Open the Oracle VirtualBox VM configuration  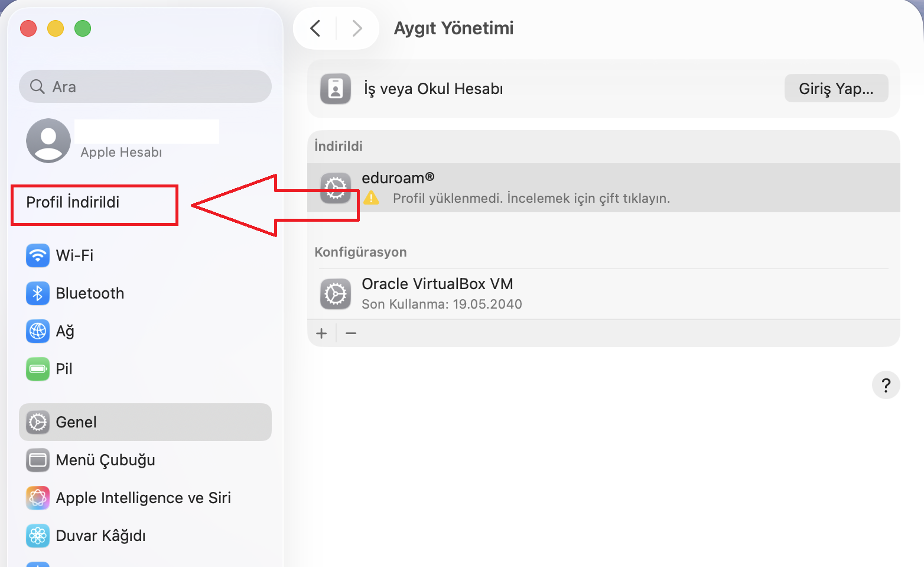(x=437, y=293)
